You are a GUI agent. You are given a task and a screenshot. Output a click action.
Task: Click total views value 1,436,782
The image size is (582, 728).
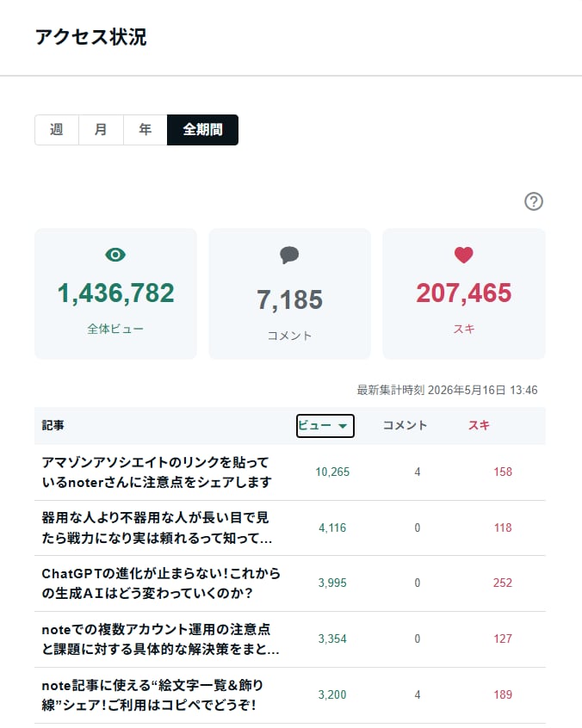point(115,293)
